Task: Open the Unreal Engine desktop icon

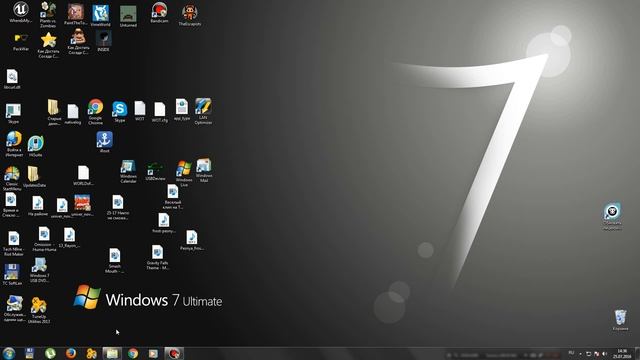Action: point(20,11)
